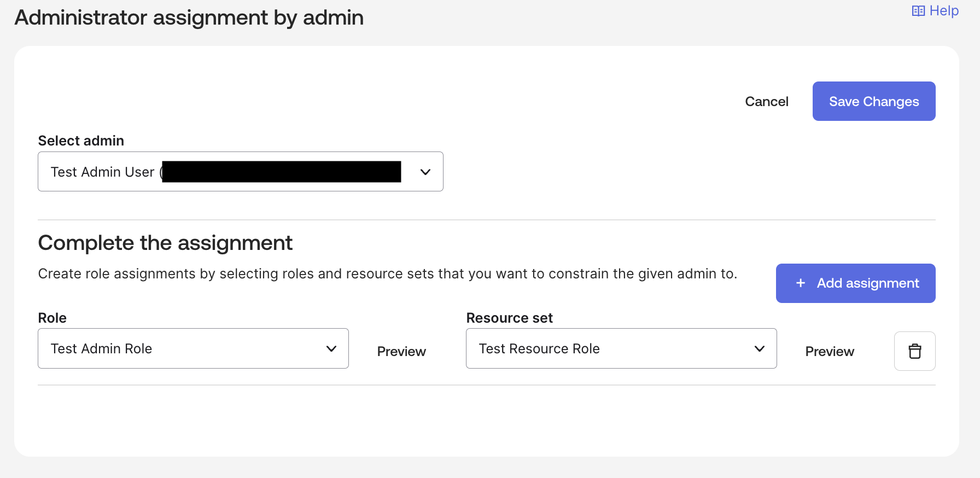Delete the assignment row with trash icon
Image resolution: width=980 pixels, height=478 pixels.
point(914,351)
